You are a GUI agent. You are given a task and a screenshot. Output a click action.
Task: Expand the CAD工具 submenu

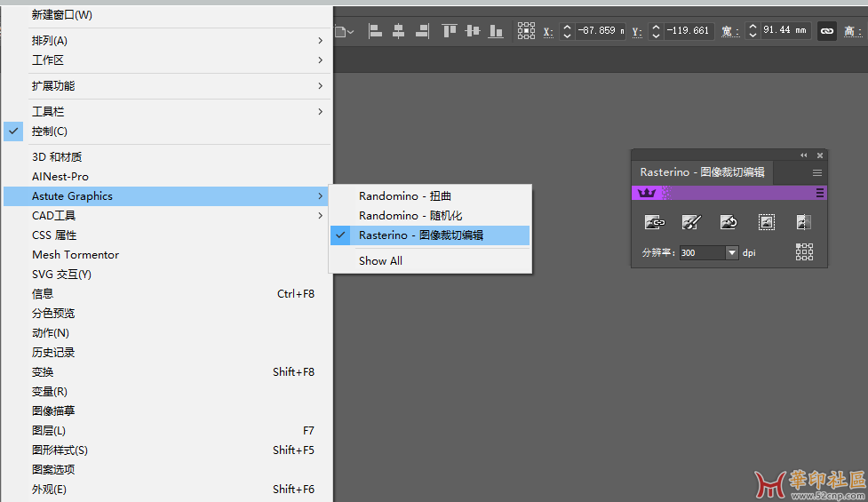tap(167, 215)
